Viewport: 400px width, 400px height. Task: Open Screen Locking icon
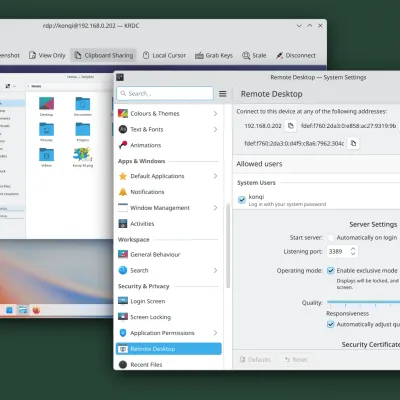point(123,317)
